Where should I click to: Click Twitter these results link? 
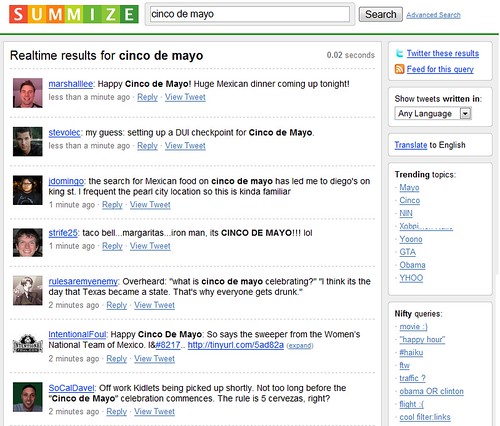pos(443,53)
